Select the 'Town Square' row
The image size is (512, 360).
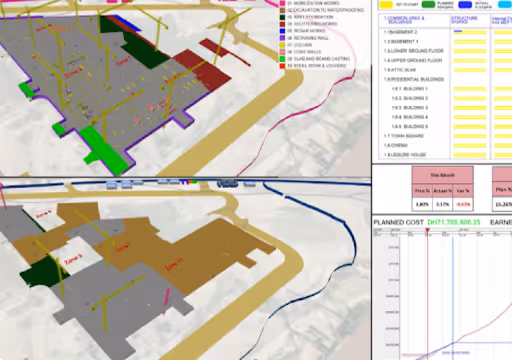(x=404, y=136)
